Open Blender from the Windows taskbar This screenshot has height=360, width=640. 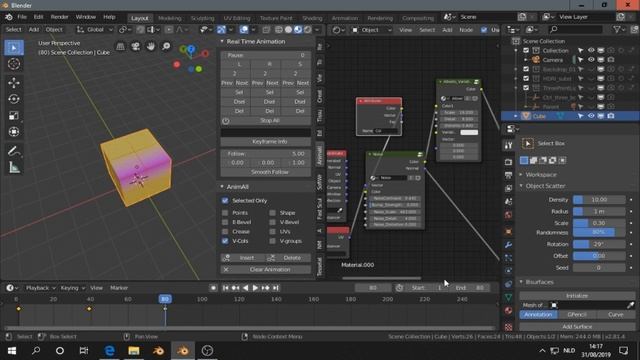click(182, 351)
